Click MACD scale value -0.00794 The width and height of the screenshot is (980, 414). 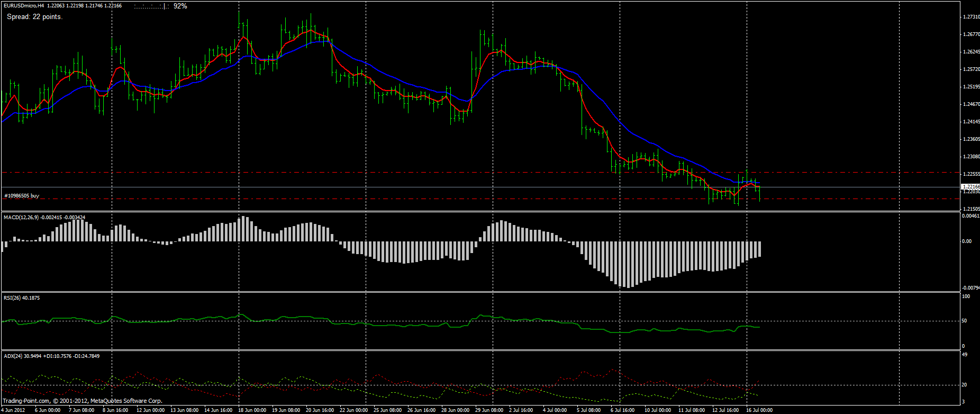[970, 288]
